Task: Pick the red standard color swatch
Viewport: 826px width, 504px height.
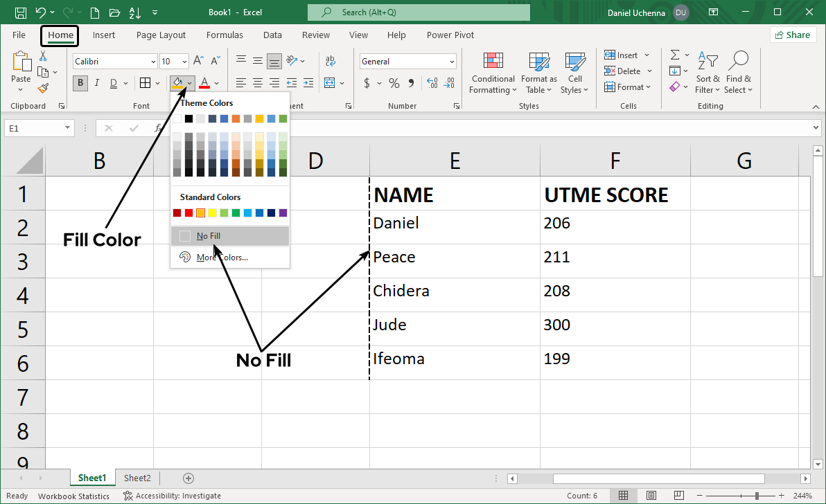Action: pos(189,213)
